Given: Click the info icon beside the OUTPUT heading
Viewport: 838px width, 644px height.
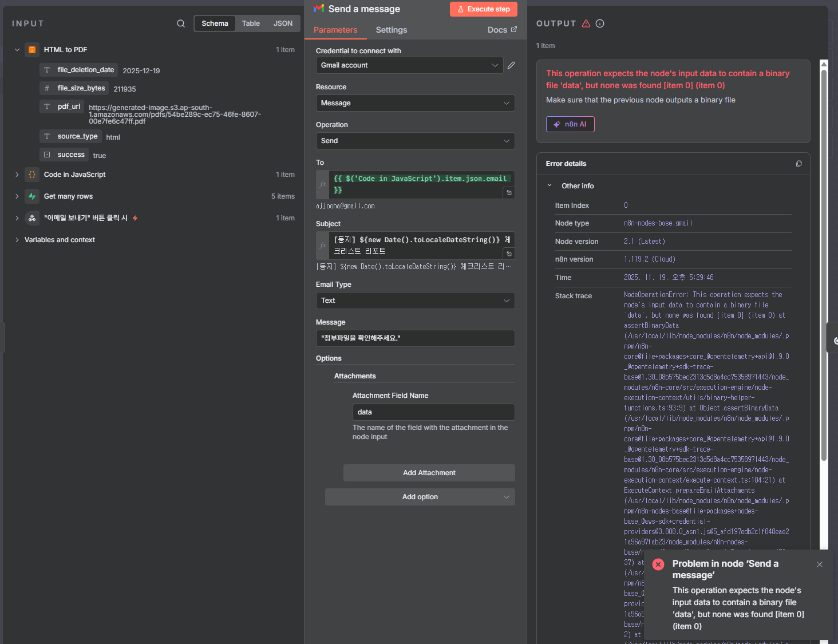Looking at the screenshot, I should click(x=600, y=23).
